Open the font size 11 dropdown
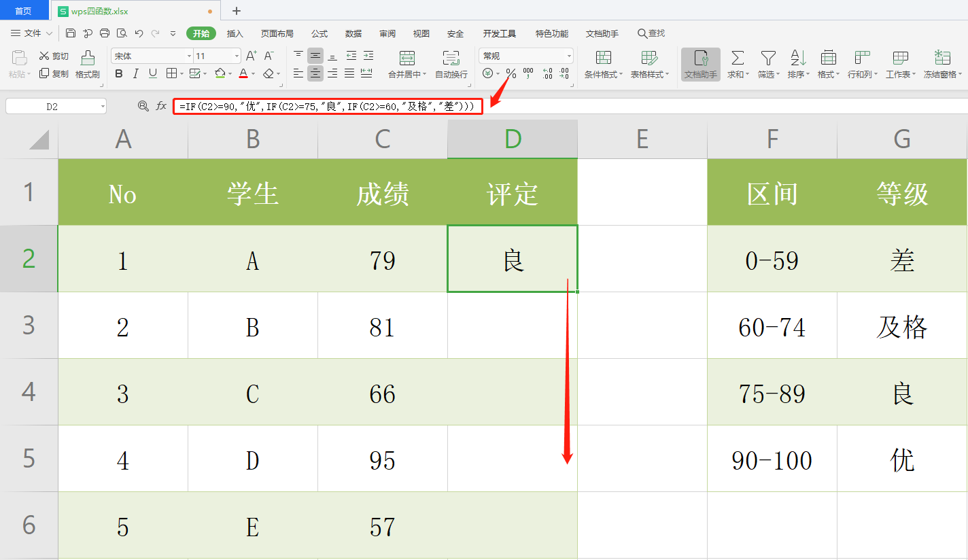The height and width of the screenshot is (560, 968). (x=237, y=56)
